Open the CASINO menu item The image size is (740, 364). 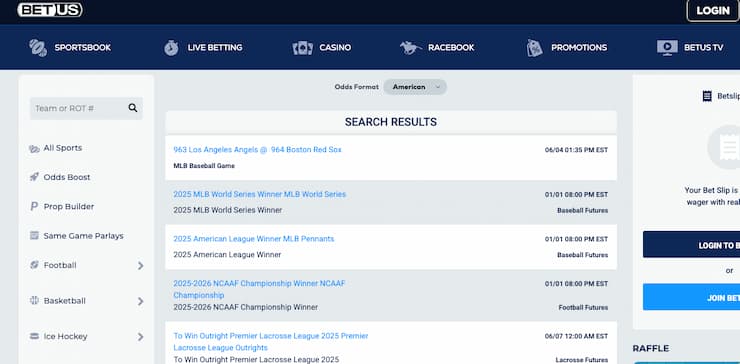pyautogui.click(x=335, y=48)
